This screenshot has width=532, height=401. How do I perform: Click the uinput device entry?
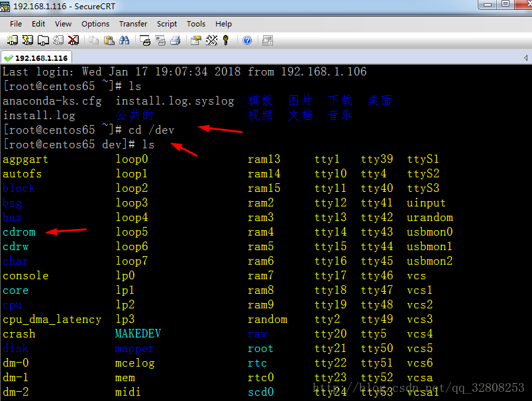click(x=426, y=203)
